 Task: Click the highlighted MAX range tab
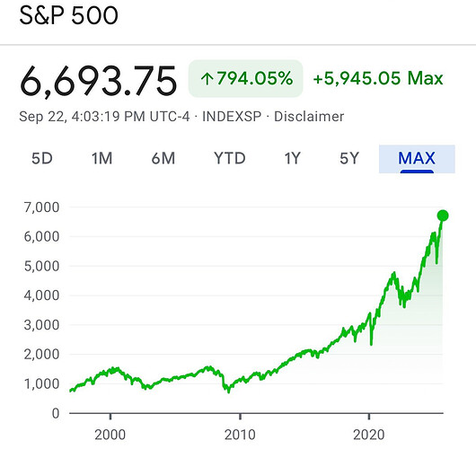(x=417, y=159)
